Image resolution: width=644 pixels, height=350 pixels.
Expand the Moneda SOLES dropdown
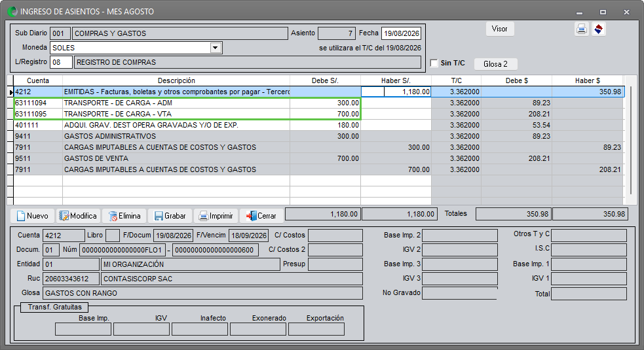click(x=216, y=48)
